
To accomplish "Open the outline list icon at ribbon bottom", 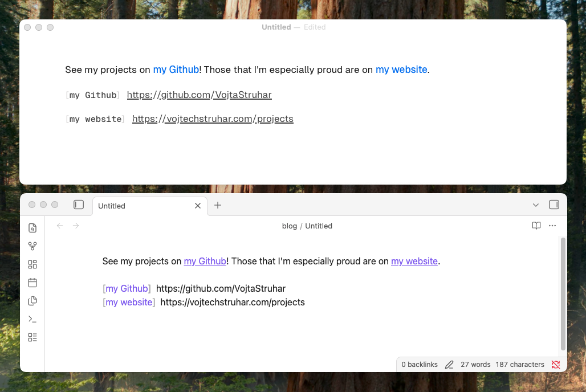I will pyautogui.click(x=32, y=337).
